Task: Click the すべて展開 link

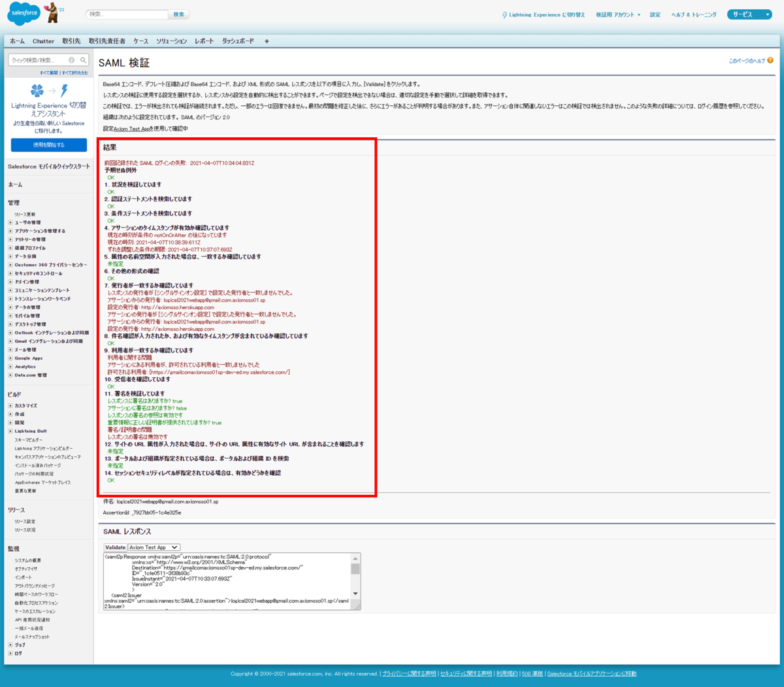Action: point(49,73)
